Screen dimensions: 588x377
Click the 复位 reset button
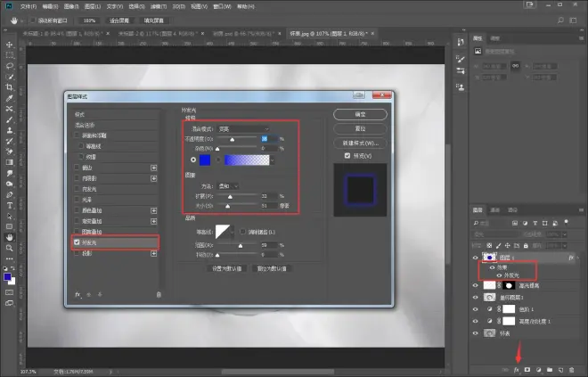pyautogui.click(x=360, y=128)
